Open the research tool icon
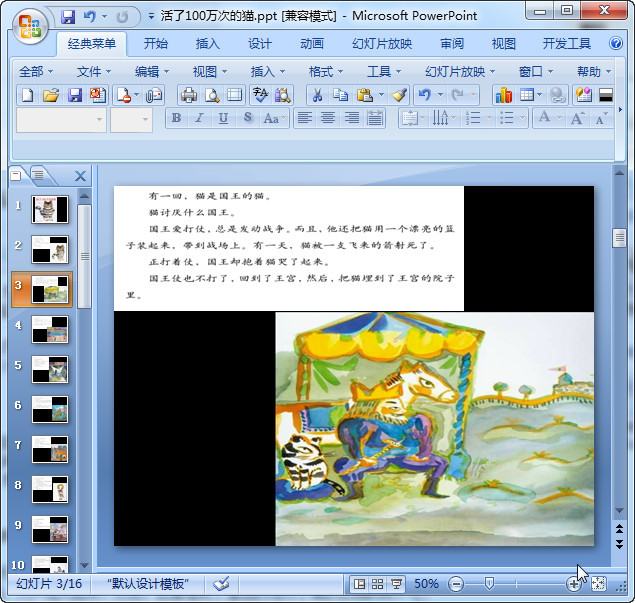Viewport: 635px width, 603px height. pyautogui.click(x=283, y=96)
